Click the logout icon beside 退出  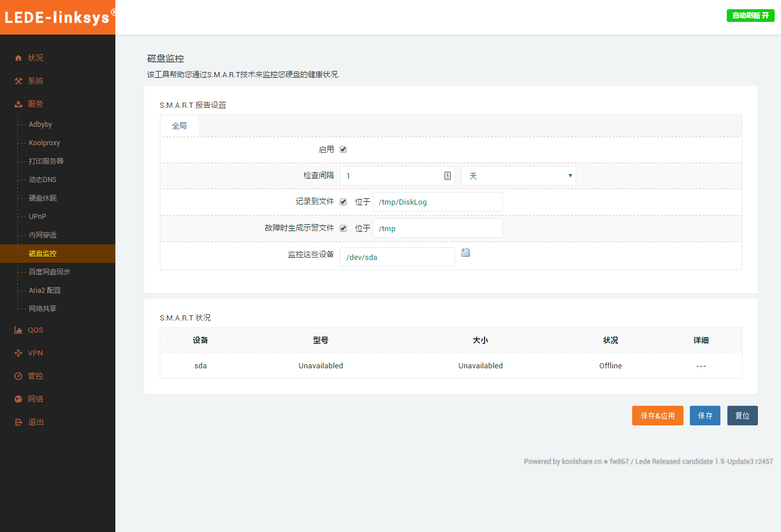[18, 422]
